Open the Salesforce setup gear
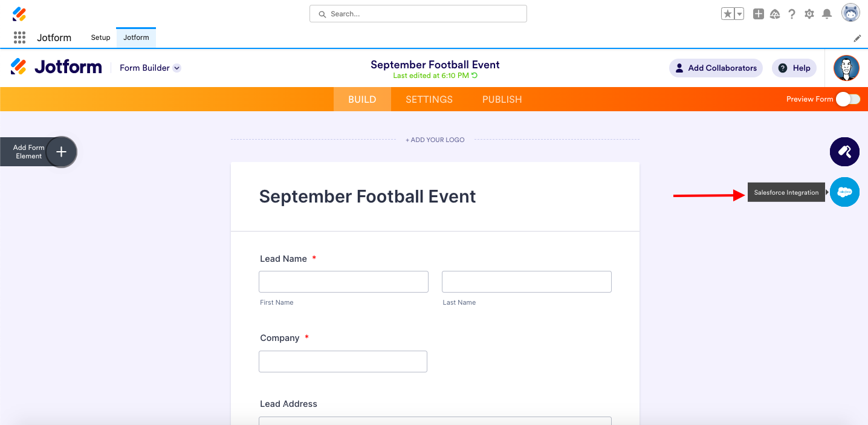The width and height of the screenshot is (868, 425). point(809,14)
